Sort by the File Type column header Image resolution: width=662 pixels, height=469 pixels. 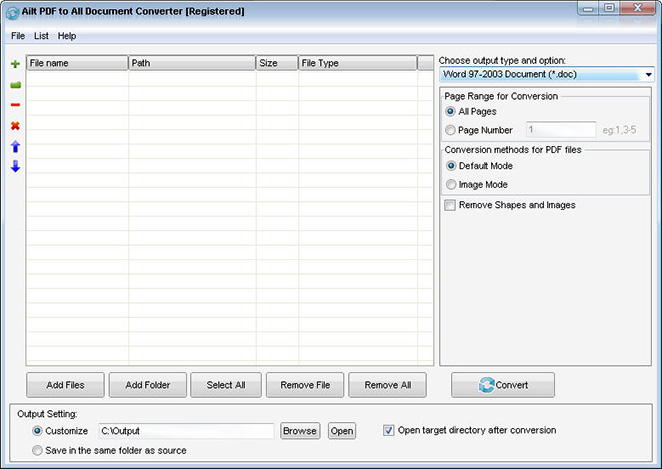358,63
